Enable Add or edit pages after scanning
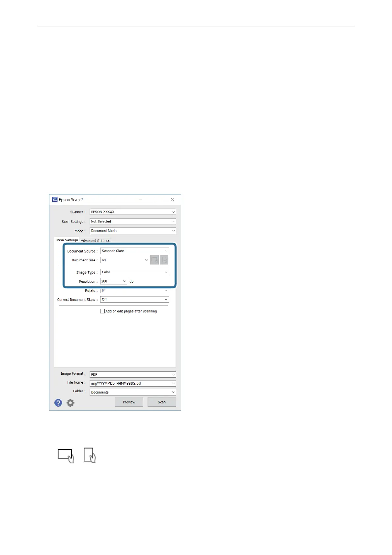Viewport: 392px width, 555px height. click(x=102, y=311)
